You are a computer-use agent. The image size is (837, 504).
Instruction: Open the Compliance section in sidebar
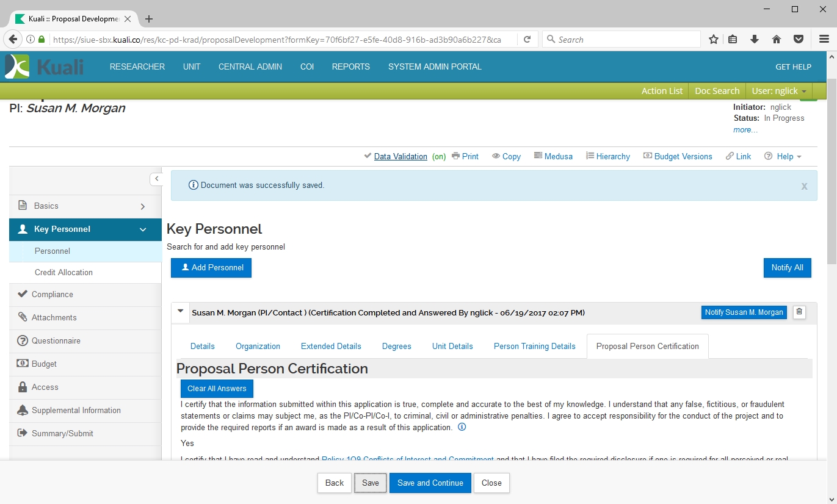pyautogui.click(x=53, y=294)
